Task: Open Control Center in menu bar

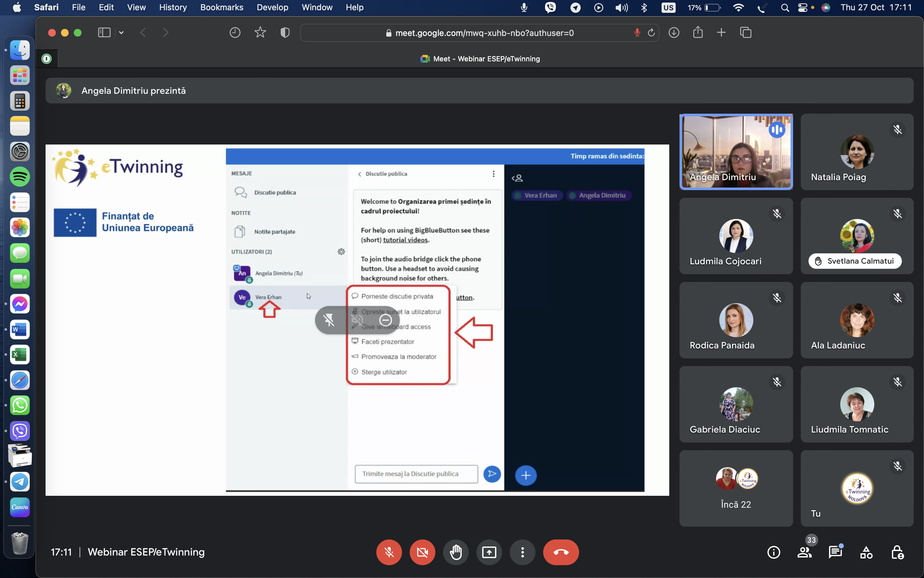Action: point(803,7)
